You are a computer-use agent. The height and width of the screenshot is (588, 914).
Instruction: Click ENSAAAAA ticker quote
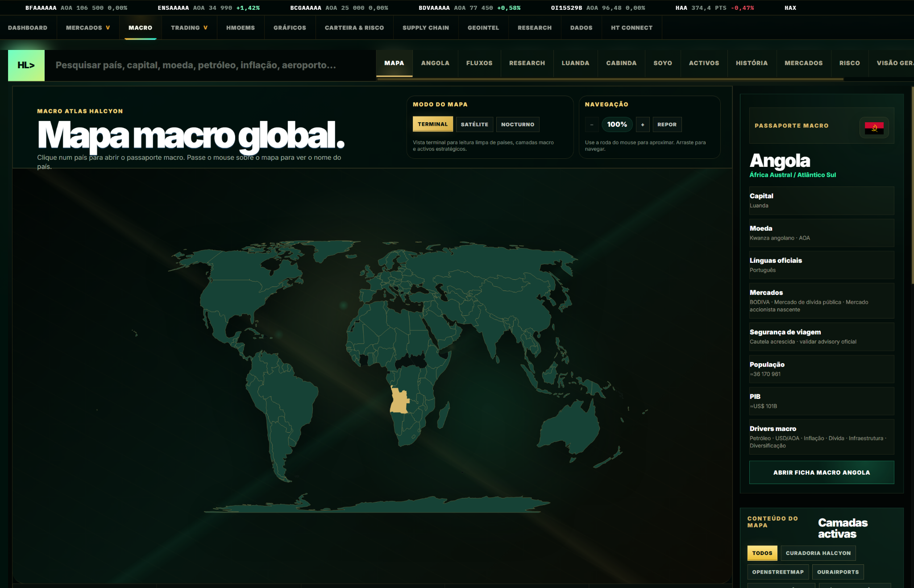click(x=208, y=8)
